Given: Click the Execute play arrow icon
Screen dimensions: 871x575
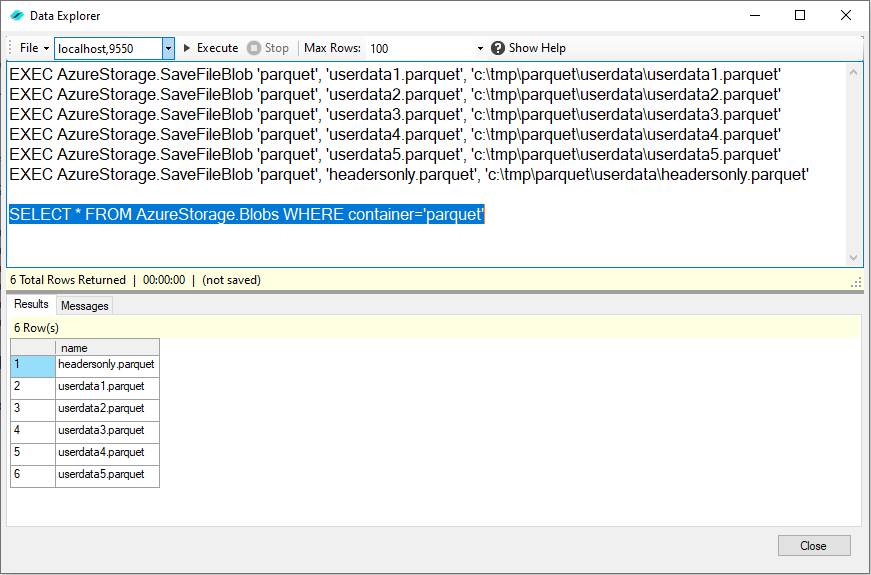Looking at the screenshot, I should click(187, 48).
